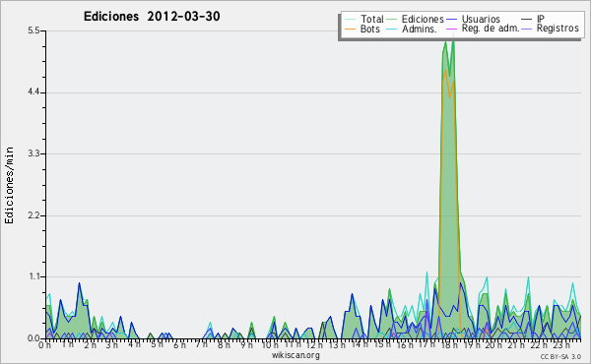
Task: Click the Ediciones/min y-axis label
Action: (9, 185)
